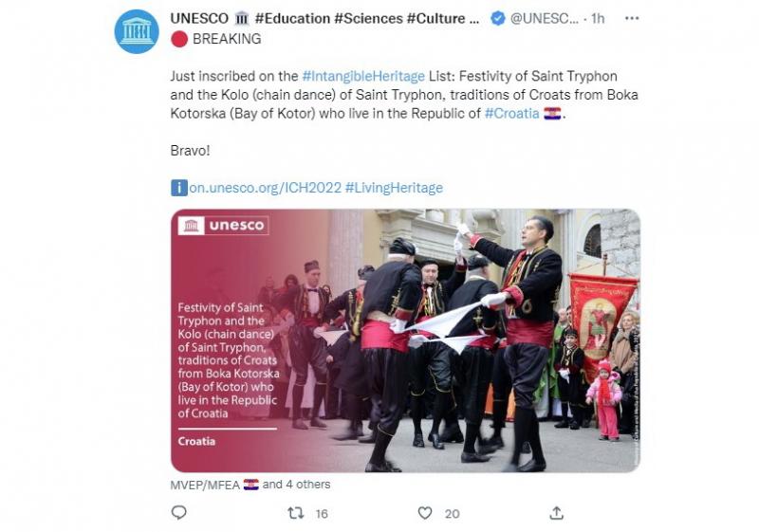Click the reply speech bubble icon
The width and height of the screenshot is (759, 532).
coord(179,513)
